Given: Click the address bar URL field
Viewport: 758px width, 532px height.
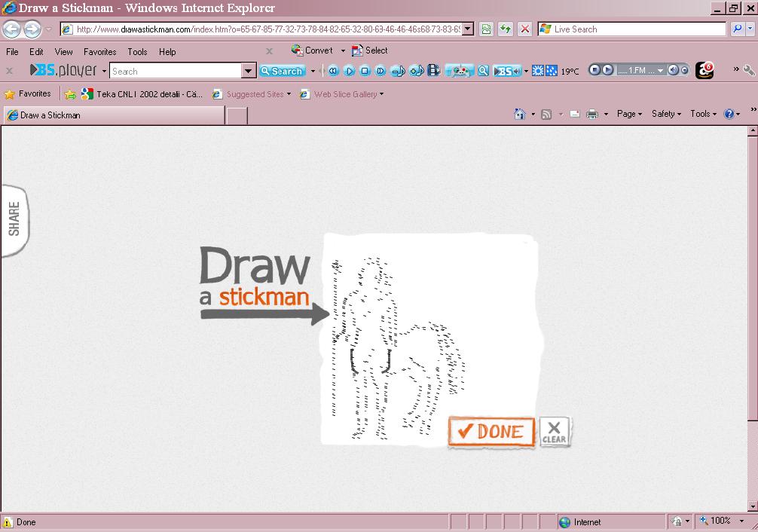Looking at the screenshot, I should [261, 29].
